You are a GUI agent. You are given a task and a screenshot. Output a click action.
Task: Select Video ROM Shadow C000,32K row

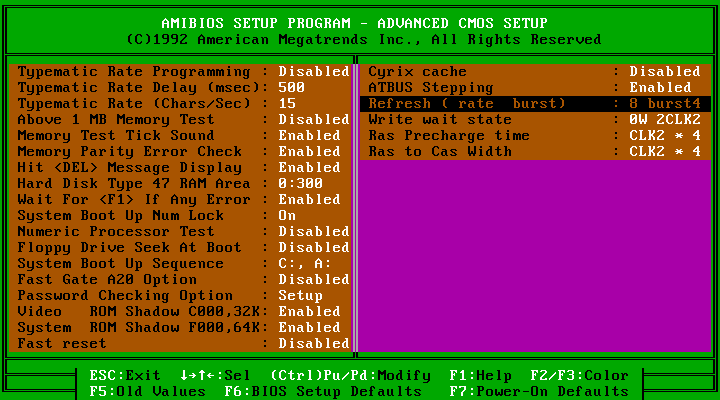180,312
